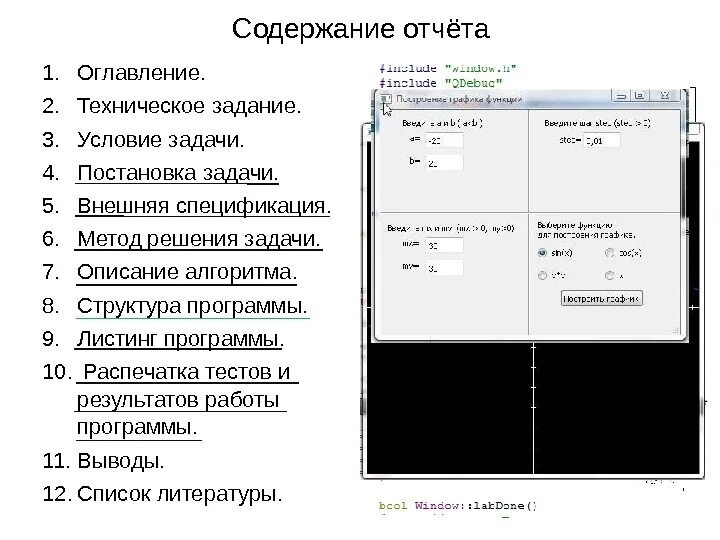Open the 'Листинг программы.' link
Image resolution: width=720 pixels, height=540 pixels.
click(180, 339)
